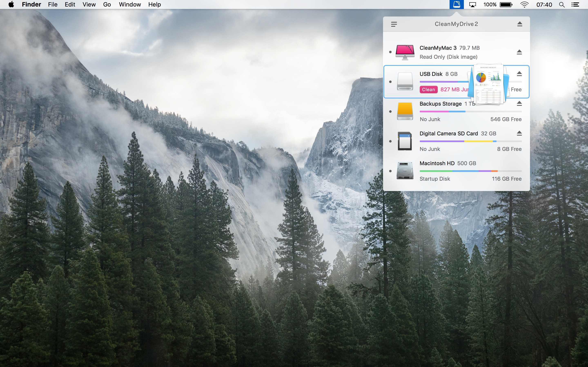Eject the Digital Camera SD Card

point(519,133)
